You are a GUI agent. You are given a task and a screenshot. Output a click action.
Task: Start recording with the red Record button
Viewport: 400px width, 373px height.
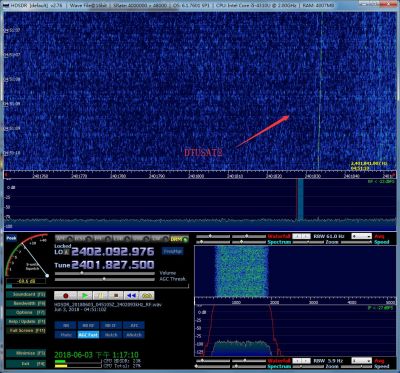(x=65, y=296)
